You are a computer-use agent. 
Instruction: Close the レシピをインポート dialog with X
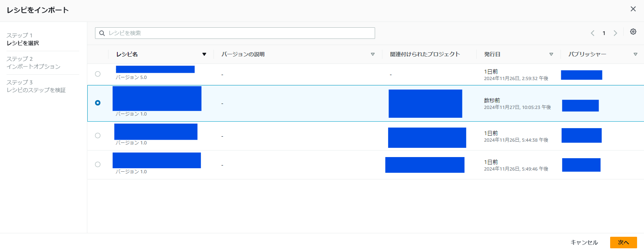pyautogui.click(x=633, y=9)
